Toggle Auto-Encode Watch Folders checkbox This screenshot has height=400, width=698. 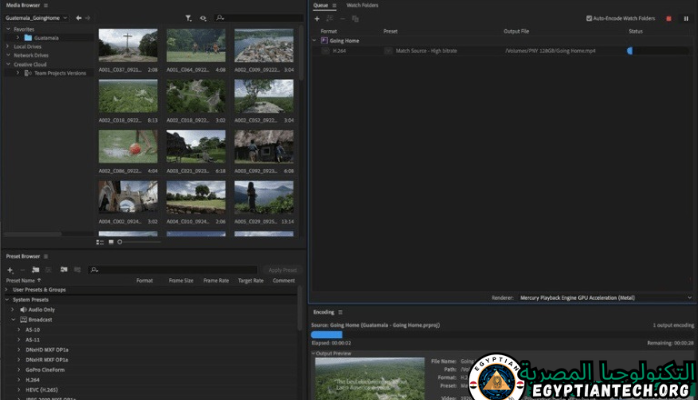589,18
